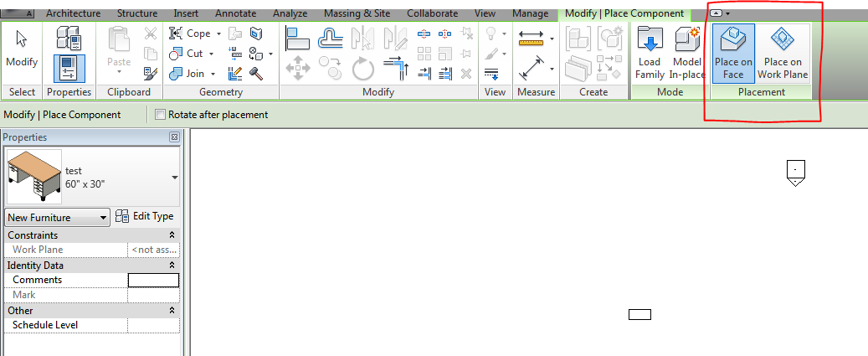Open Type Properties from the Properties panel group

(69, 38)
